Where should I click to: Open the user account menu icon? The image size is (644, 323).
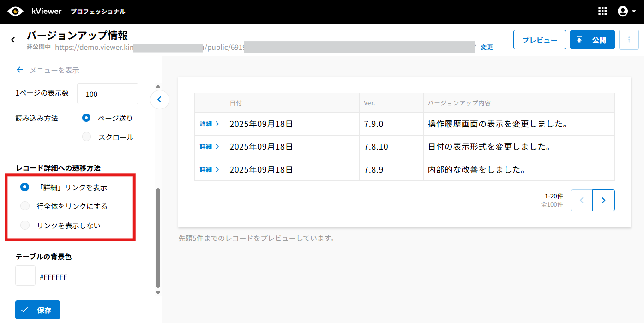pos(626,12)
